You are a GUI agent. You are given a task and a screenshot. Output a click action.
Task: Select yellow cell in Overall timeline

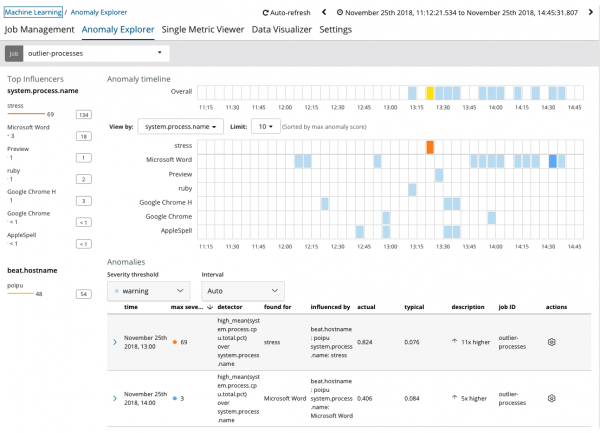click(x=430, y=93)
